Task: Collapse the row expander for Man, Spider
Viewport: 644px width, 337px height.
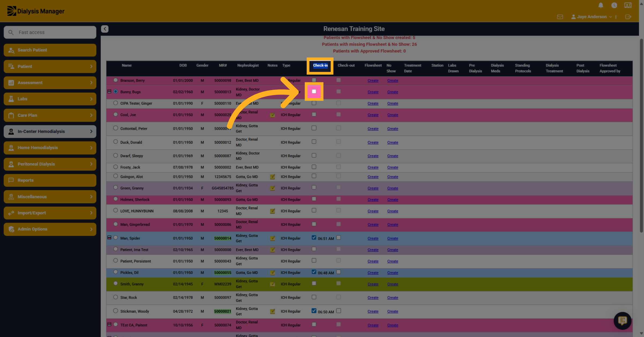Action: (x=109, y=238)
